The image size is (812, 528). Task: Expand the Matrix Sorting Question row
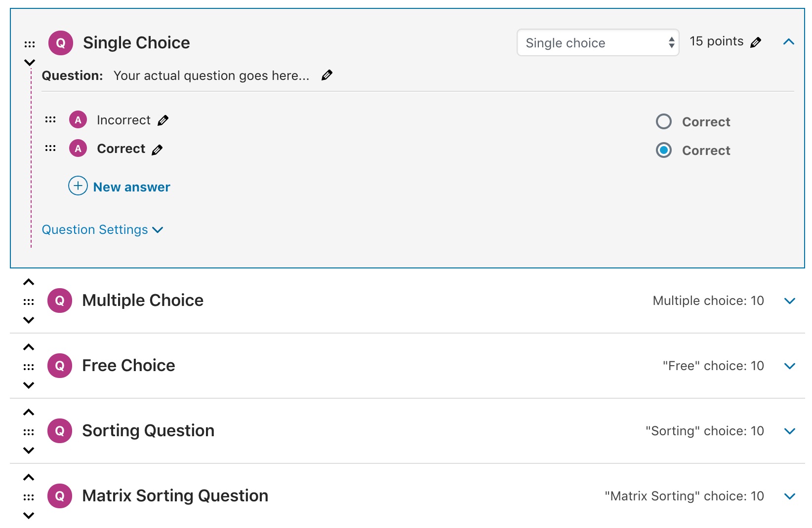(x=790, y=496)
